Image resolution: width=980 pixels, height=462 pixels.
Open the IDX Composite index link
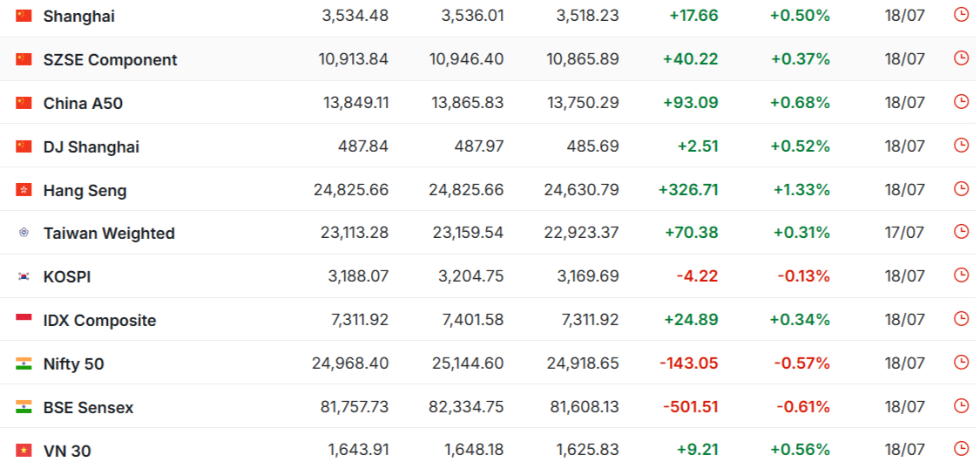[x=100, y=321]
